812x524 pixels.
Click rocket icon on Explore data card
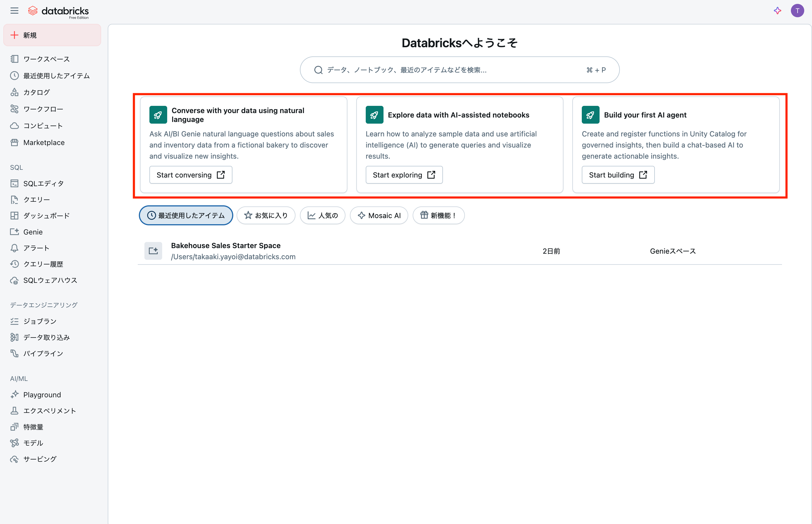pyautogui.click(x=374, y=115)
